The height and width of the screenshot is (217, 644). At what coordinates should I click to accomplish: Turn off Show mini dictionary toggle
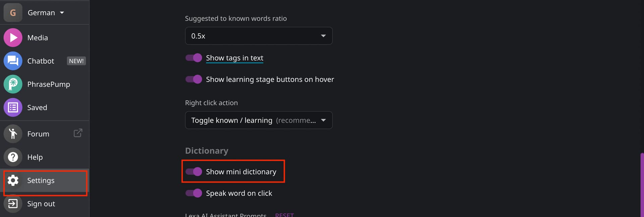[x=194, y=171]
